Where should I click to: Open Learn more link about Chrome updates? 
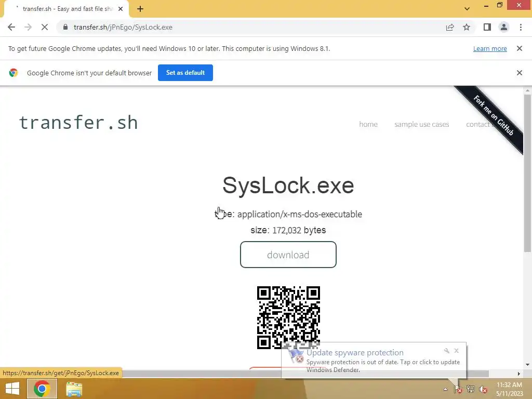pos(490,48)
